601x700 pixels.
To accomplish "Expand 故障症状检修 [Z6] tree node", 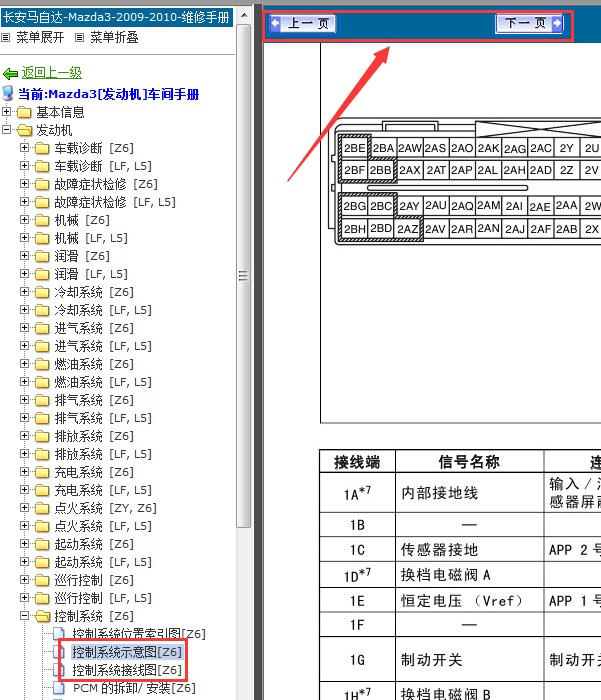I will pos(25,183).
